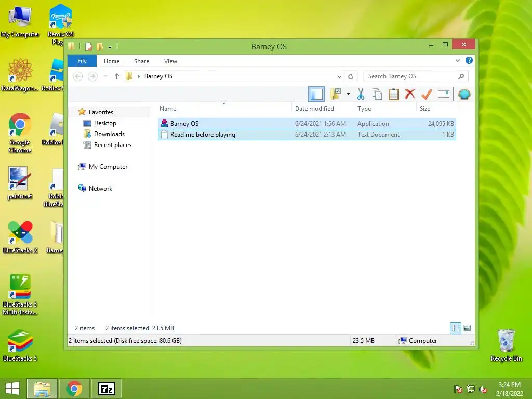Select BlueStacks X desktop shortcut
This screenshot has height=399, width=532.
pos(20,237)
